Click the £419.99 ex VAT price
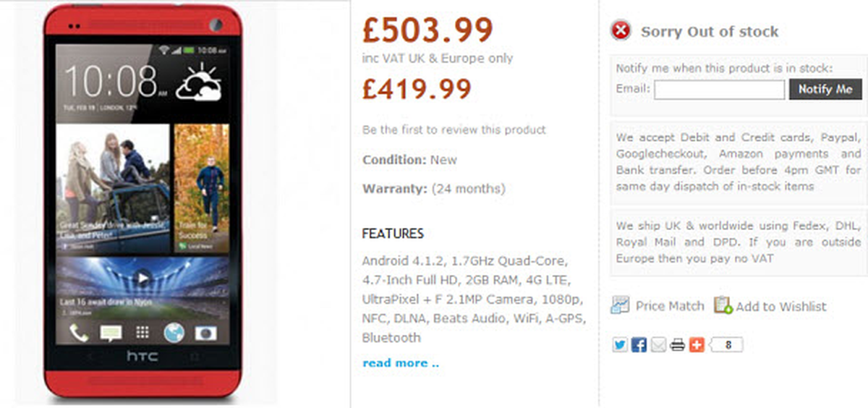The width and height of the screenshot is (868, 408). [x=417, y=88]
